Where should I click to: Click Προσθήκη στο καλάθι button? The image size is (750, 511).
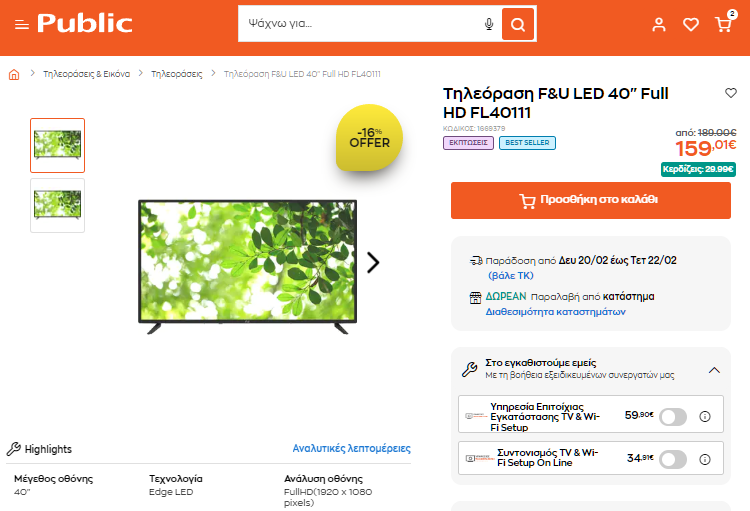pyautogui.click(x=591, y=200)
